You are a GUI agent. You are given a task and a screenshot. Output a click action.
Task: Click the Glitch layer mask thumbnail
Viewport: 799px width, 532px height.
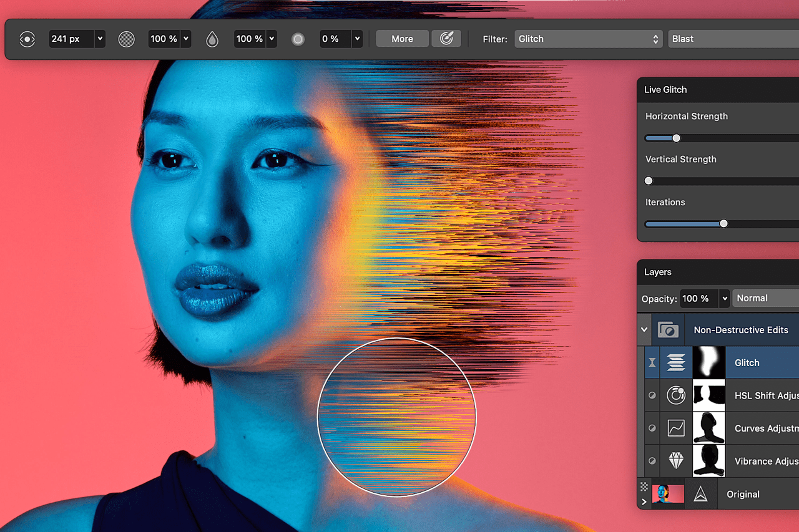(x=709, y=362)
